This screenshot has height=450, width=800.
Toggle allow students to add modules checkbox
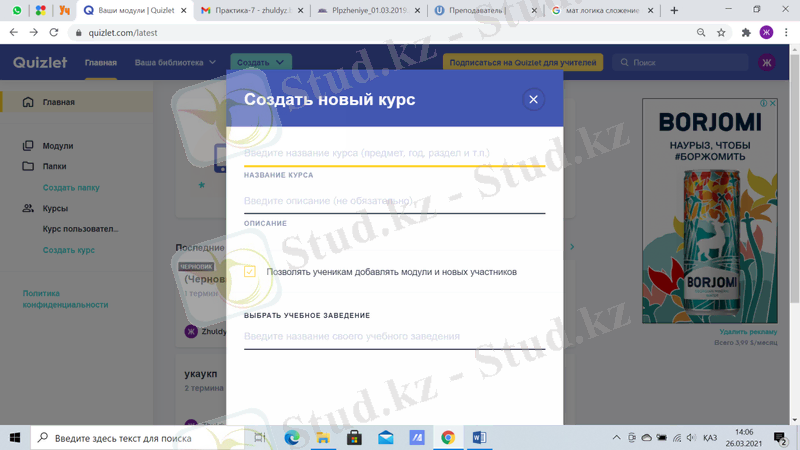(x=249, y=271)
